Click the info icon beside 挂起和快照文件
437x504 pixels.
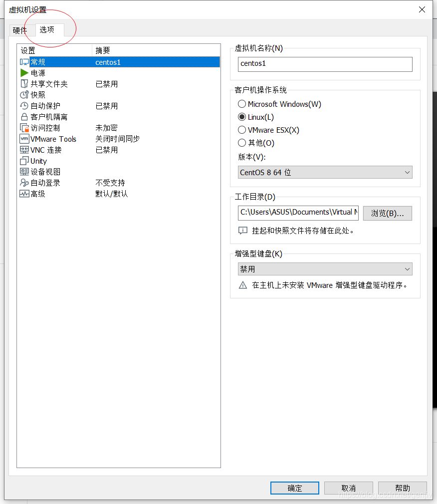[x=243, y=231]
